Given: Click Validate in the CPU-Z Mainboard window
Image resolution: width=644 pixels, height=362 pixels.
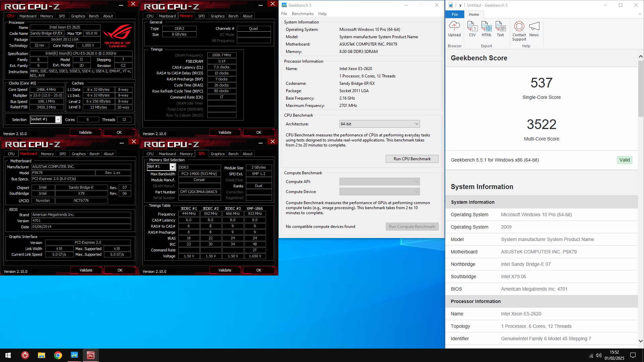Looking at the screenshot, I should pyautogui.click(x=86, y=270).
